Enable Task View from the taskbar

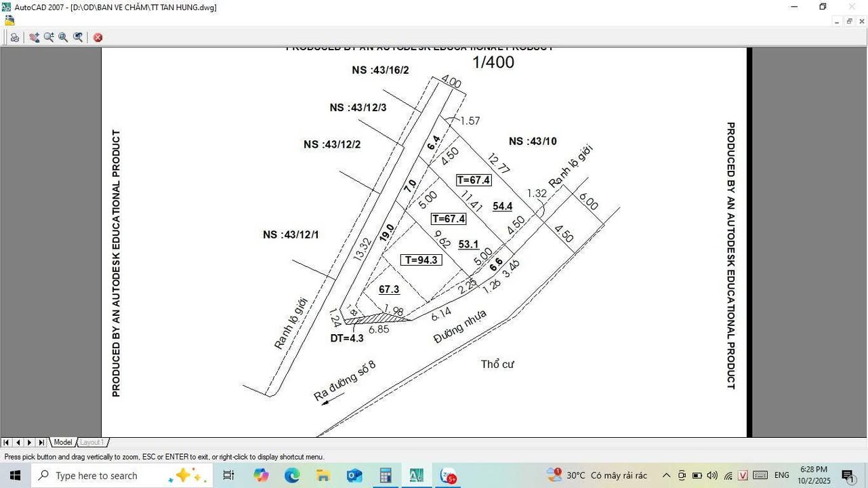click(229, 475)
